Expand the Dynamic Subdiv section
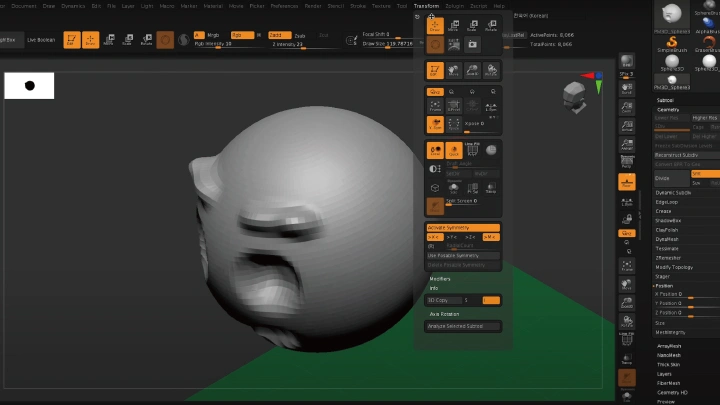The image size is (720, 405). click(673, 193)
